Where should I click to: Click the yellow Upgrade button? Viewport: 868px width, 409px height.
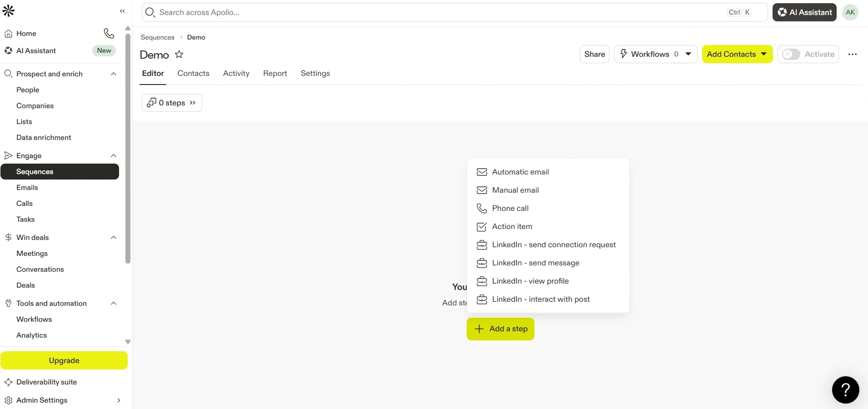64,360
